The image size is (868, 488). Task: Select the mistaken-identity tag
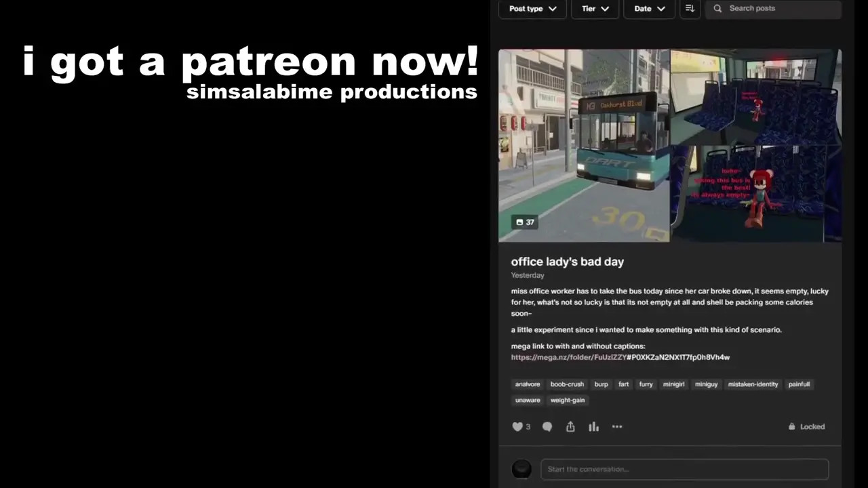coord(753,384)
